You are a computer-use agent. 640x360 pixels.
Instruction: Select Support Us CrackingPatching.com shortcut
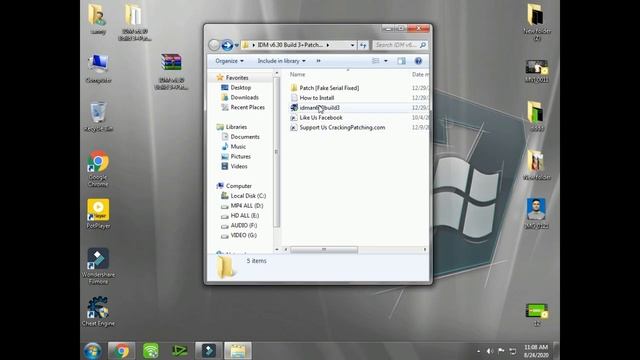point(342,127)
